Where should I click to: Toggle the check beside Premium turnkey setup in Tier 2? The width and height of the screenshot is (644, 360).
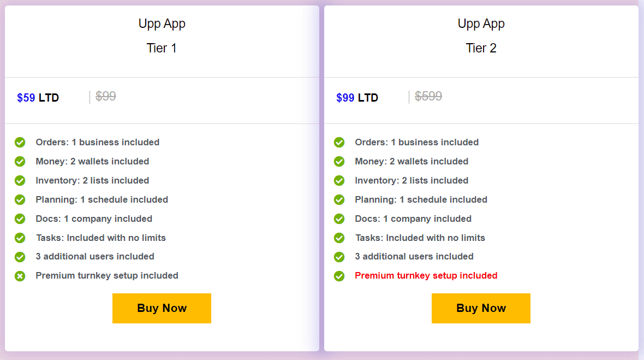(339, 276)
